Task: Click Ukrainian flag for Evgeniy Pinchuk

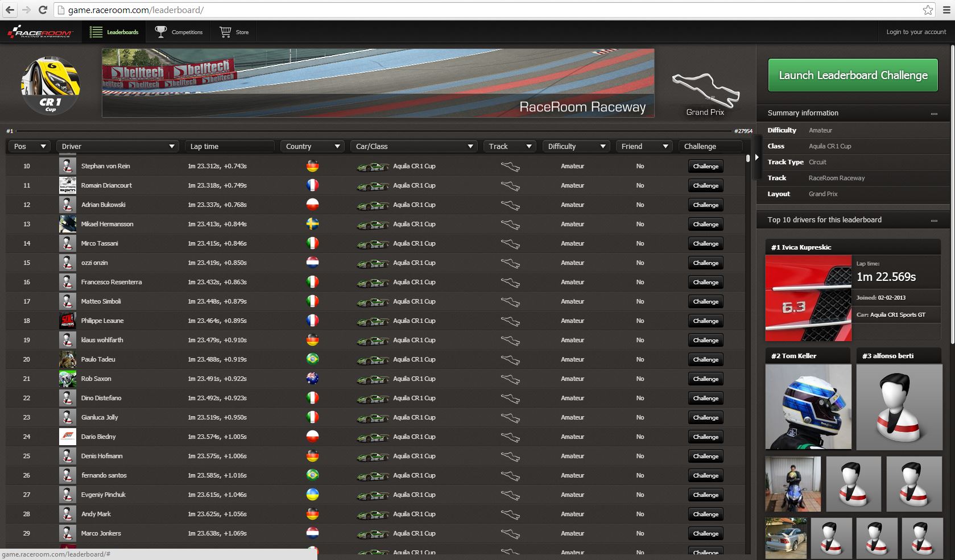Action: 312,495
